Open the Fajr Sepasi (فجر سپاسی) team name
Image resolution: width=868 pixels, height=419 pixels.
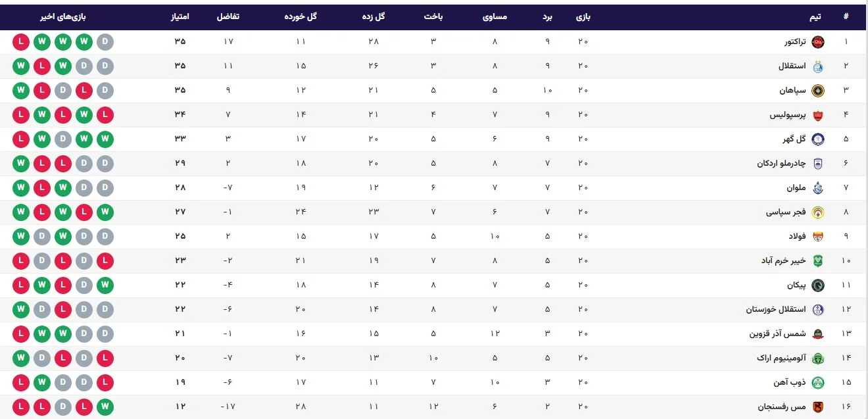(x=786, y=212)
